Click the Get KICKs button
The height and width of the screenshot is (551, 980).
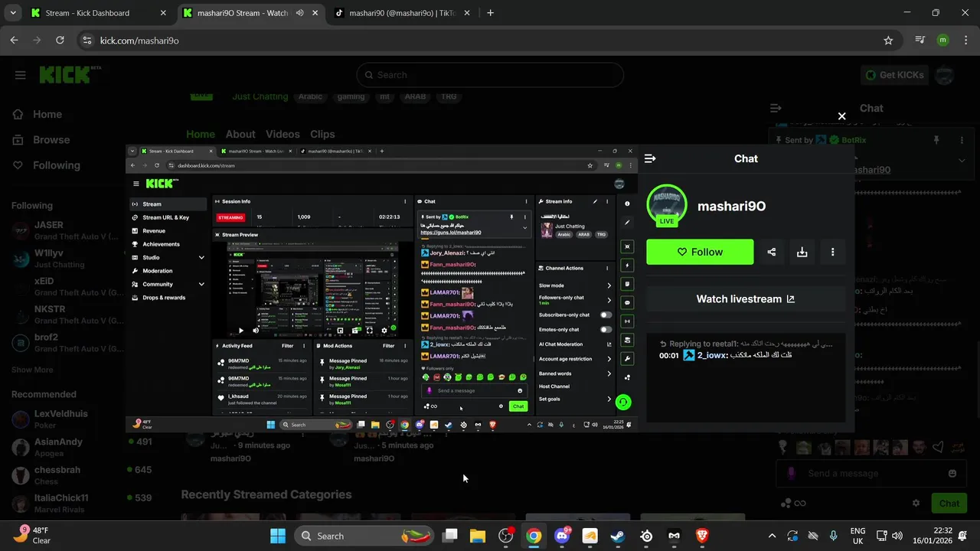point(894,75)
